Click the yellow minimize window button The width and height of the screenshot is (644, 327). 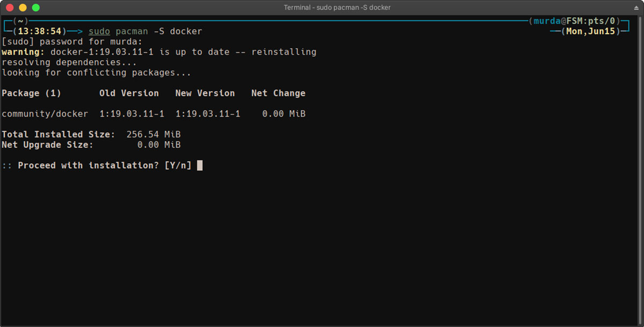(x=22, y=8)
